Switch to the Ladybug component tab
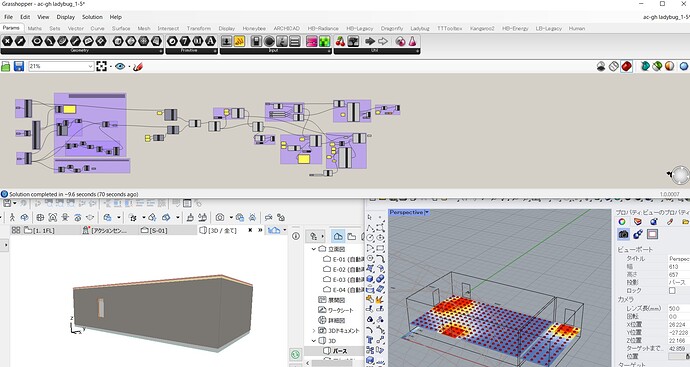 [420, 29]
